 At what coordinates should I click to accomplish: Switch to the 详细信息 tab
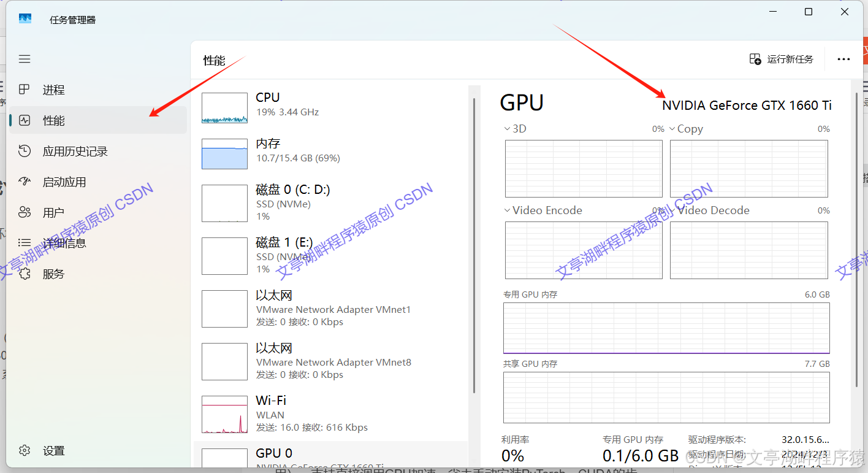click(98, 243)
